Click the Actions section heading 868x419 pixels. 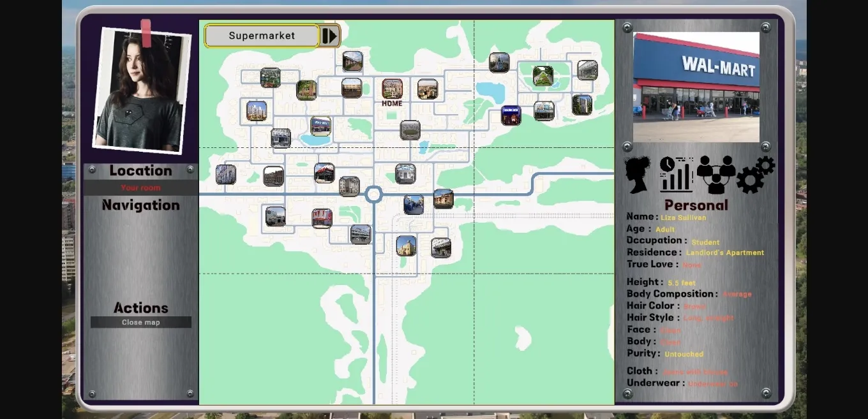[141, 308]
